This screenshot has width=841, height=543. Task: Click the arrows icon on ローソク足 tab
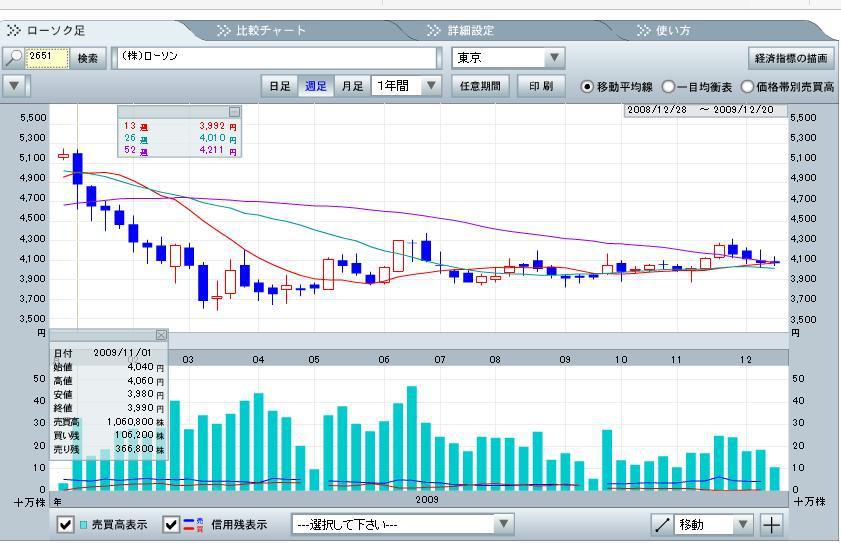pos(15,31)
